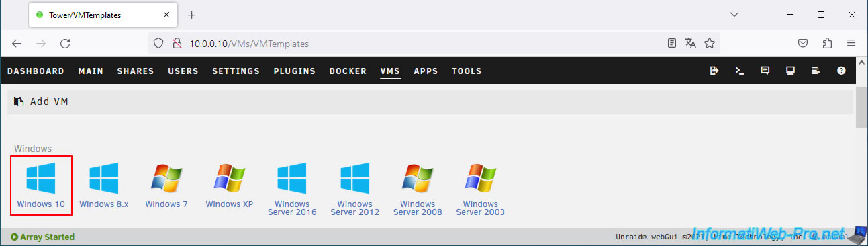The image size is (868, 246).
Task: Click the insecure connection lock icon
Action: [177, 43]
